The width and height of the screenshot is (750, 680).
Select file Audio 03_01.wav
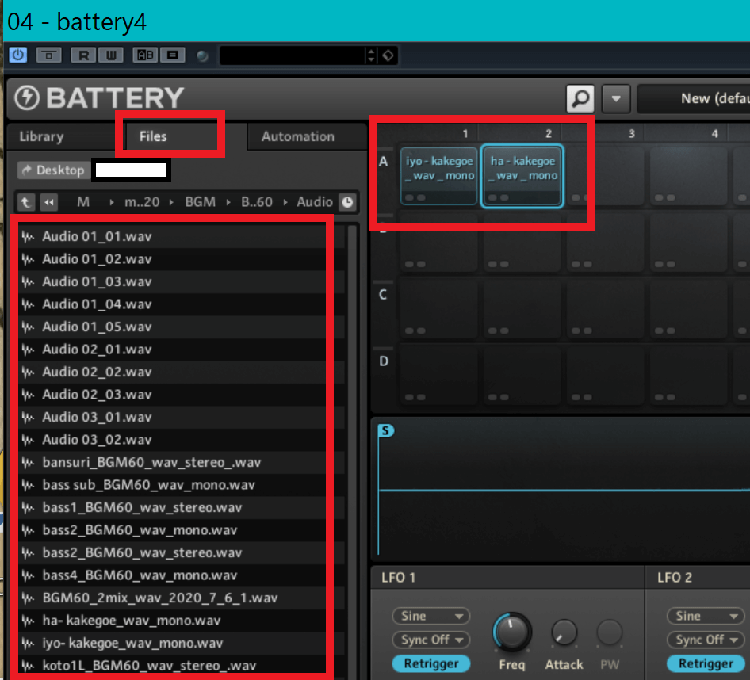182,417
